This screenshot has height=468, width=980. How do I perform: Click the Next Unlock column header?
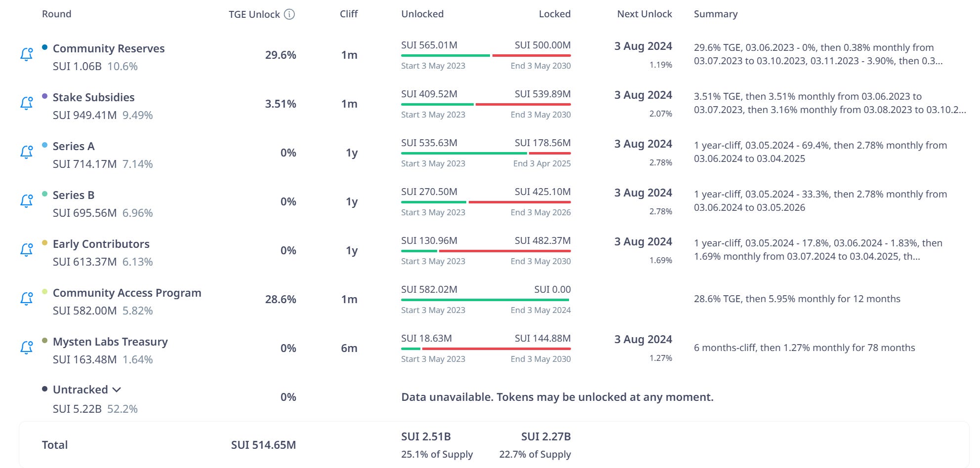coord(644,14)
